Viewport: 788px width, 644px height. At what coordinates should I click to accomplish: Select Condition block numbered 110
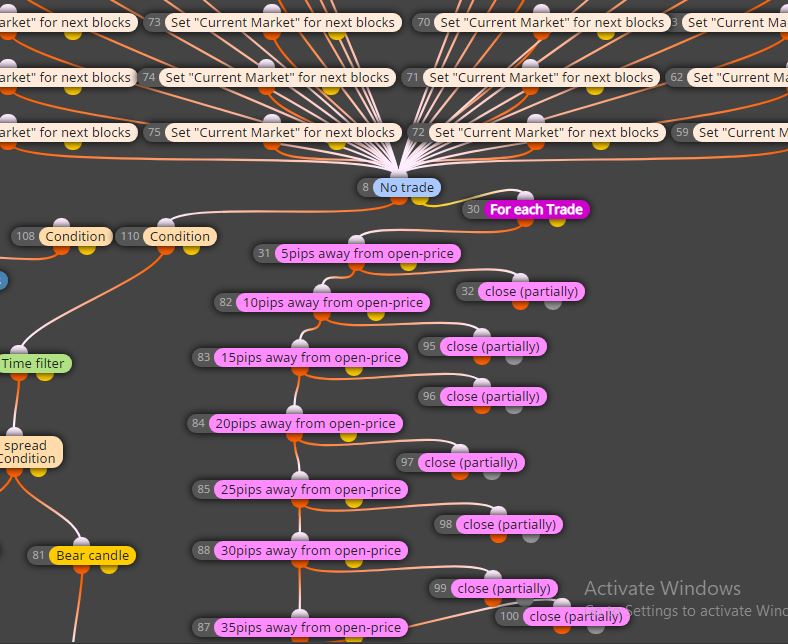(179, 236)
